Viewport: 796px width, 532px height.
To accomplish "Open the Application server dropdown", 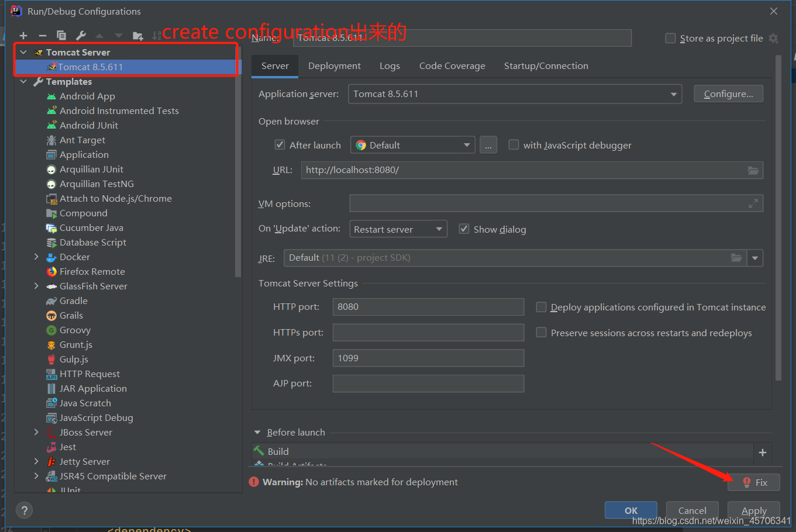I will pos(515,94).
